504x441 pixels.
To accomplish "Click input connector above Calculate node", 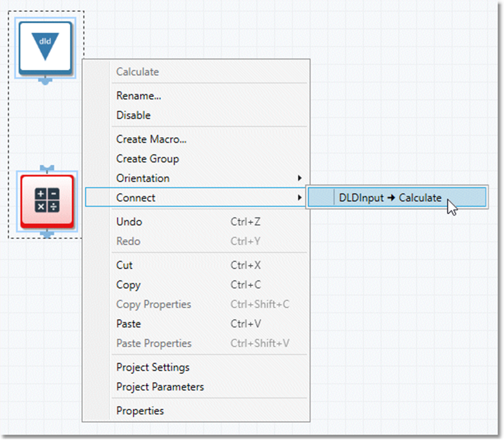I will 47,169.
